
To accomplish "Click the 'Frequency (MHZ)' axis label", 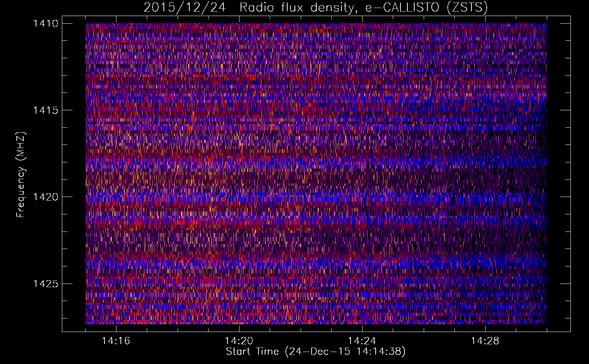I will point(21,175).
